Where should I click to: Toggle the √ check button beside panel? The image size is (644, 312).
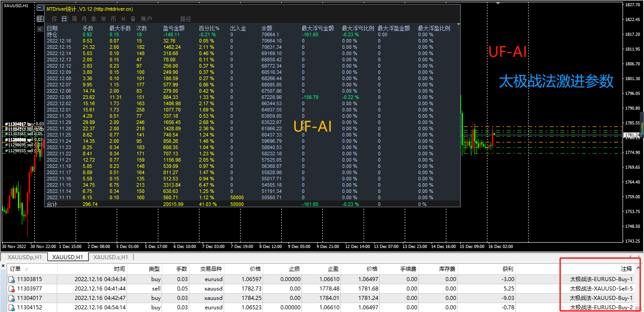40,29
